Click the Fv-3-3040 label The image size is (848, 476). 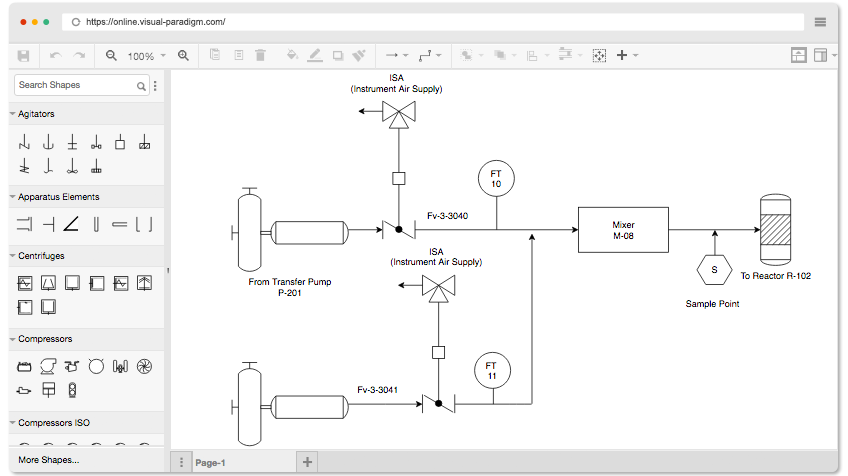[447, 216]
